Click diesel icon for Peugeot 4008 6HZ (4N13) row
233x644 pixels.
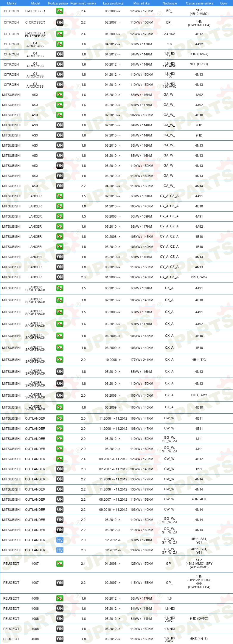click(x=60, y=639)
